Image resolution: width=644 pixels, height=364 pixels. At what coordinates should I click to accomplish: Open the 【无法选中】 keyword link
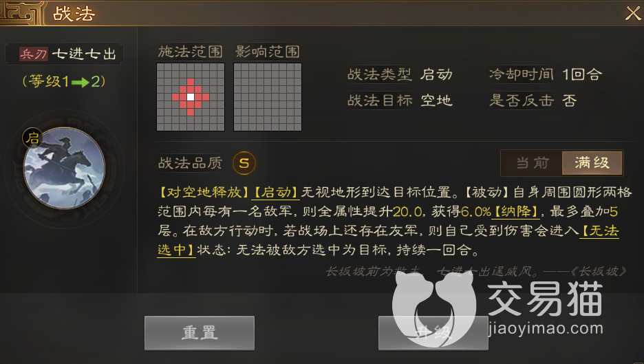[x=599, y=231]
